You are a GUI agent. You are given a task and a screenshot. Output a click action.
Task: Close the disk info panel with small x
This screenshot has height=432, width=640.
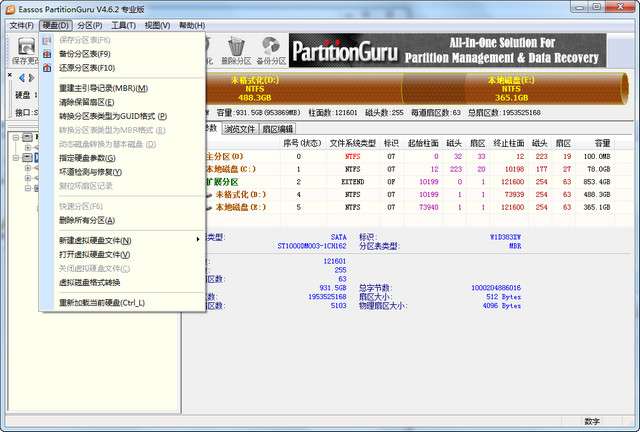click(x=10, y=75)
